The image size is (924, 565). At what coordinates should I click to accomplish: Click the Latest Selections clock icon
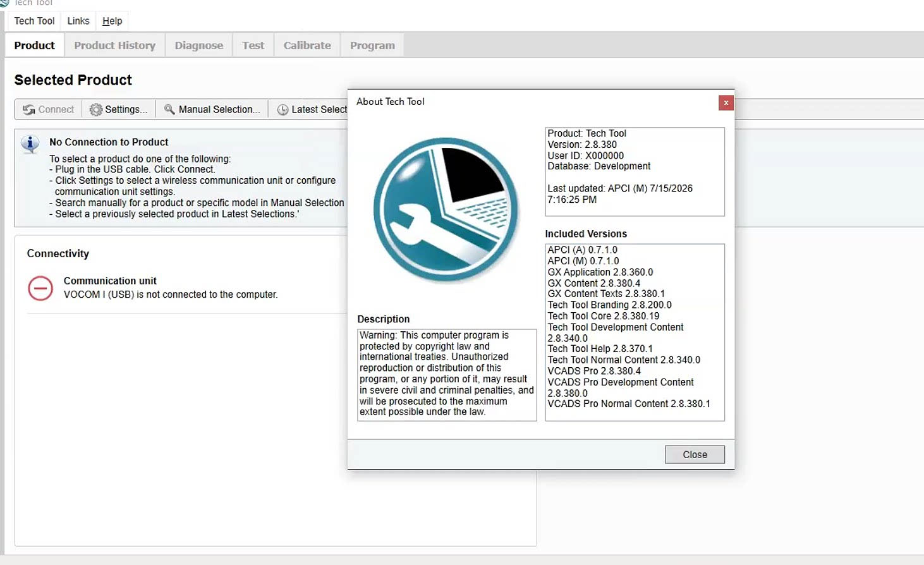point(283,110)
